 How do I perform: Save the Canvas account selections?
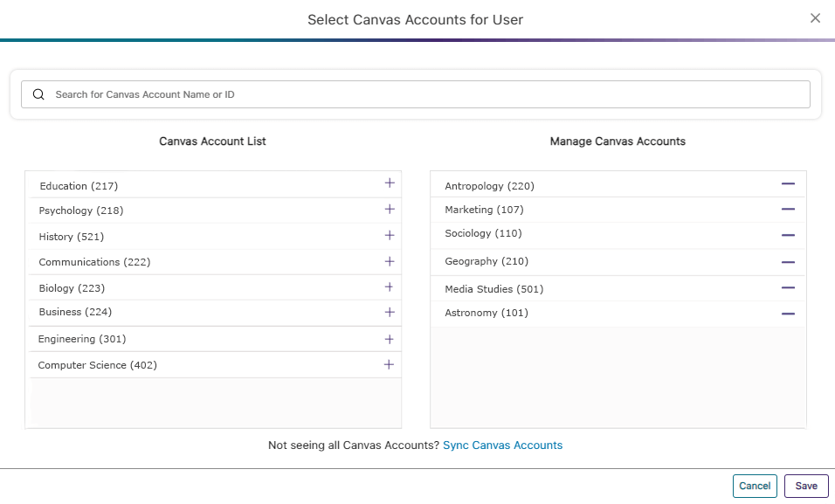pos(805,486)
